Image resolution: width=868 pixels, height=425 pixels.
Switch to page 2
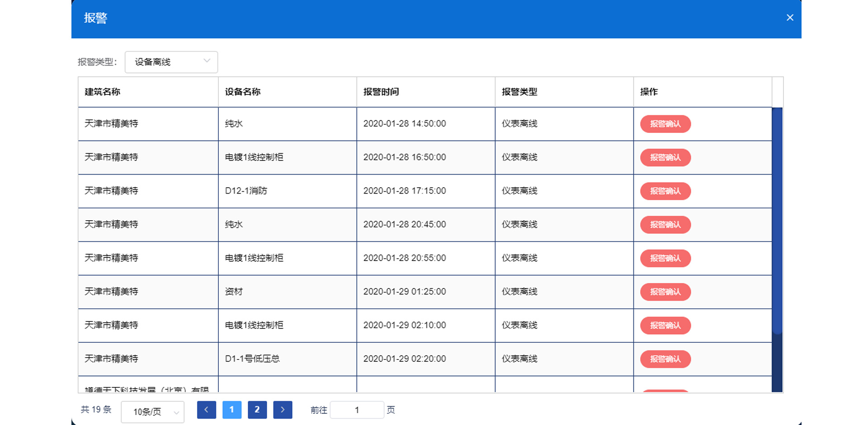tap(257, 410)
